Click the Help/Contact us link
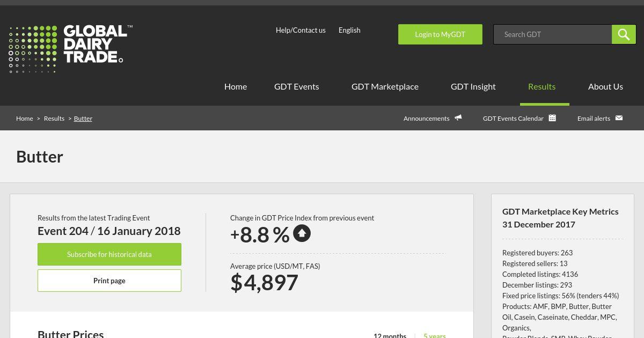644x338 pixels. pyautogui.click(x=301, y=30)
